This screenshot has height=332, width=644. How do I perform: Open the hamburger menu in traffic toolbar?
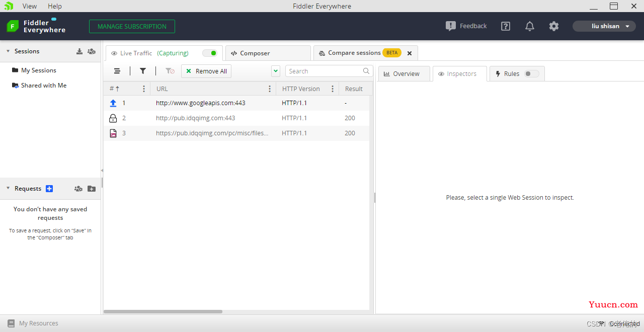[x=117, y=71]
